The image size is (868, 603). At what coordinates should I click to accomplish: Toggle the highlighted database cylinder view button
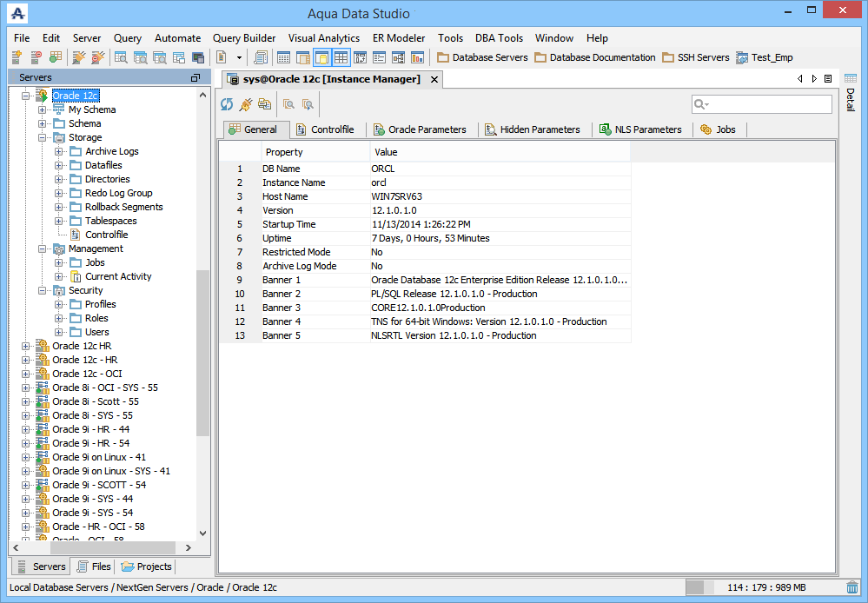[321, 57]
